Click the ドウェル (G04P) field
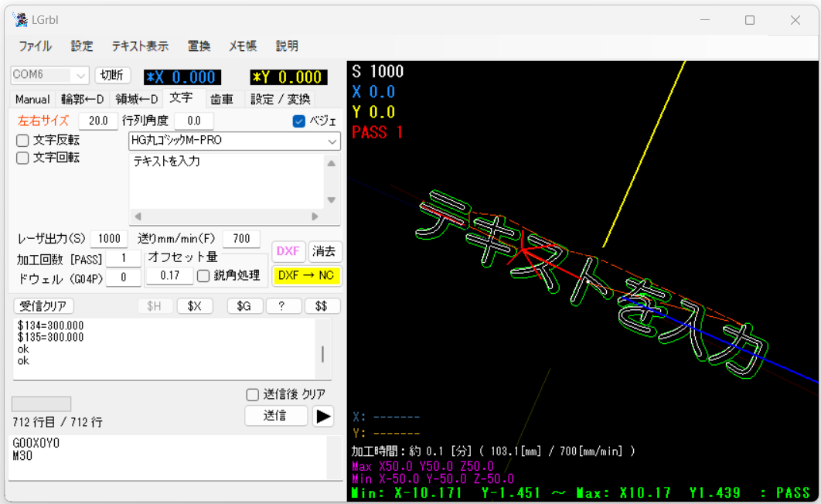 [x=124, y=278]
